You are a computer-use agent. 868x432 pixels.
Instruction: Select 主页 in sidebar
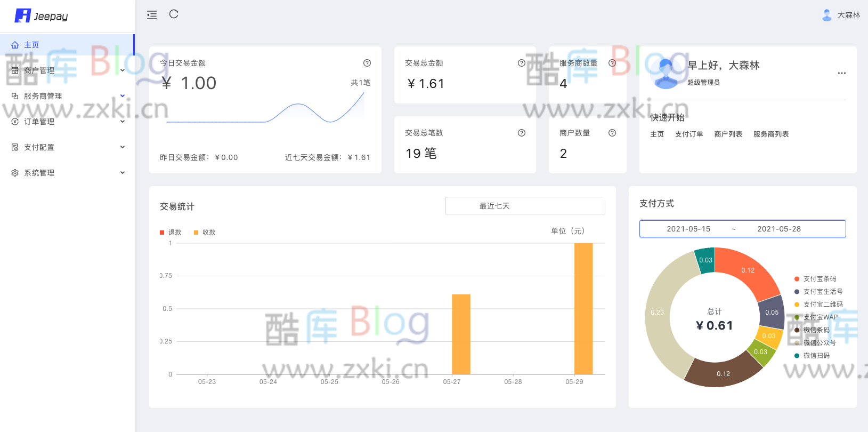pyautogui.click(x=67, y=45)
